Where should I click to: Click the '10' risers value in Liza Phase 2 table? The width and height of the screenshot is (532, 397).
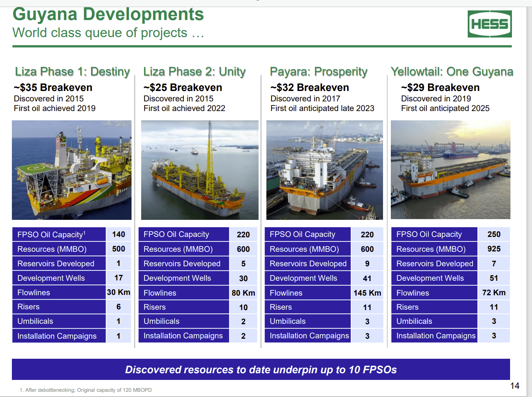243,307
